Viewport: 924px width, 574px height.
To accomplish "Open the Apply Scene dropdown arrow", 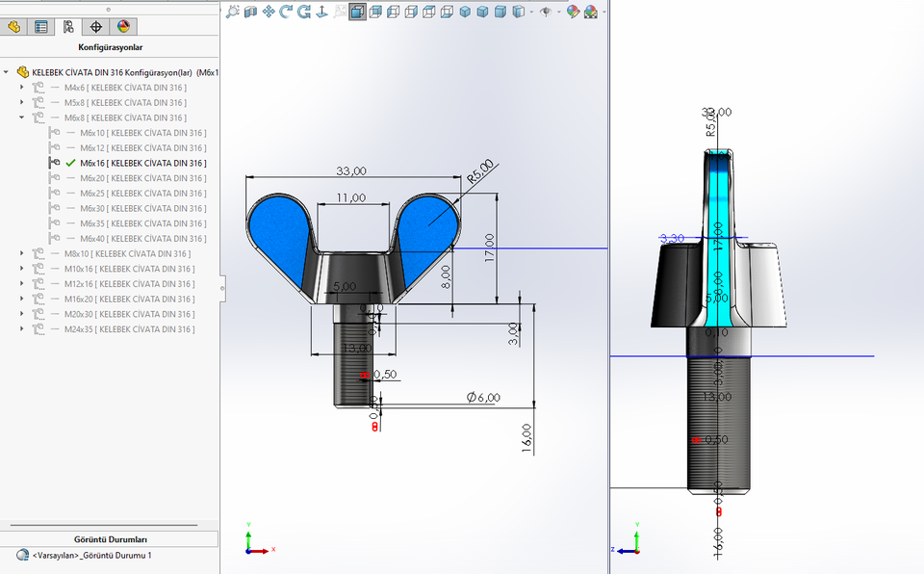I will [603, 12].
